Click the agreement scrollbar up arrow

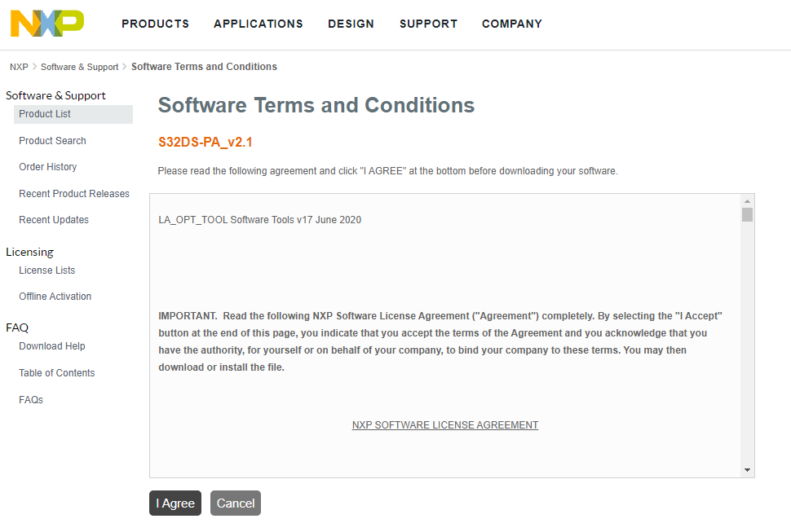coord(747,201)
